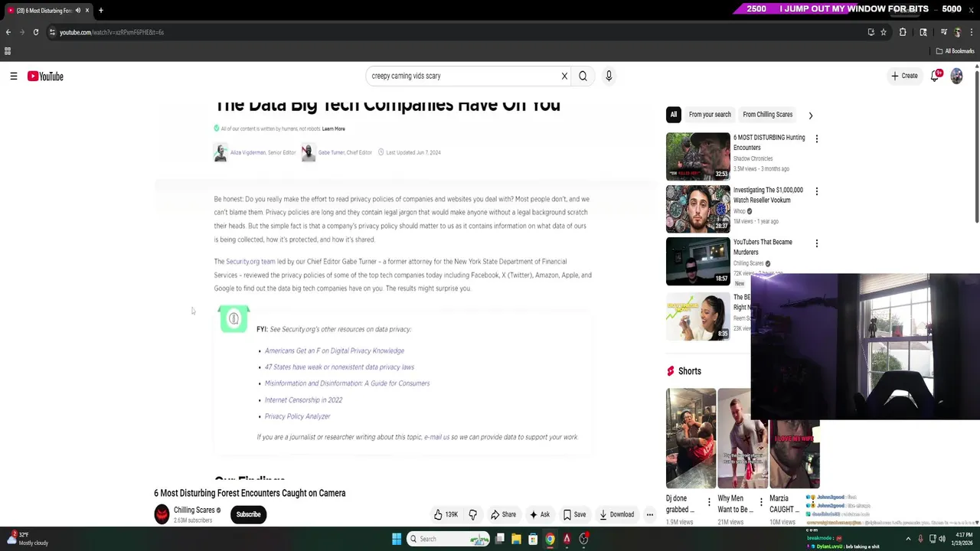Click the Download button
Viewport: 980px width, 551px height.
point(616,515)
